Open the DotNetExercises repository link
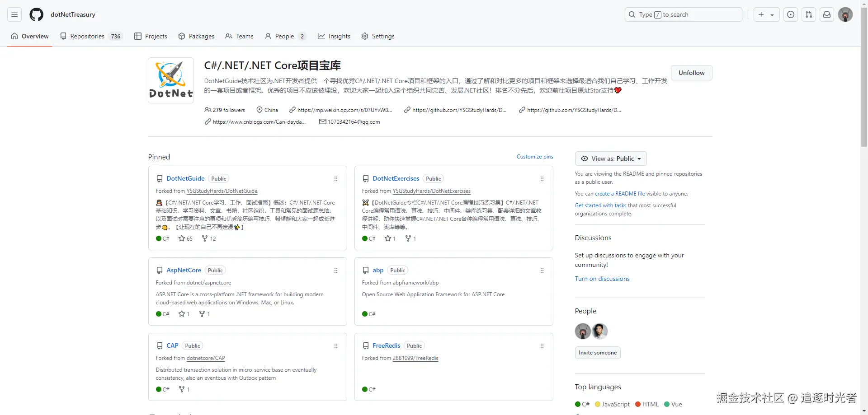868x415 pixels. (x=396, y=178)
